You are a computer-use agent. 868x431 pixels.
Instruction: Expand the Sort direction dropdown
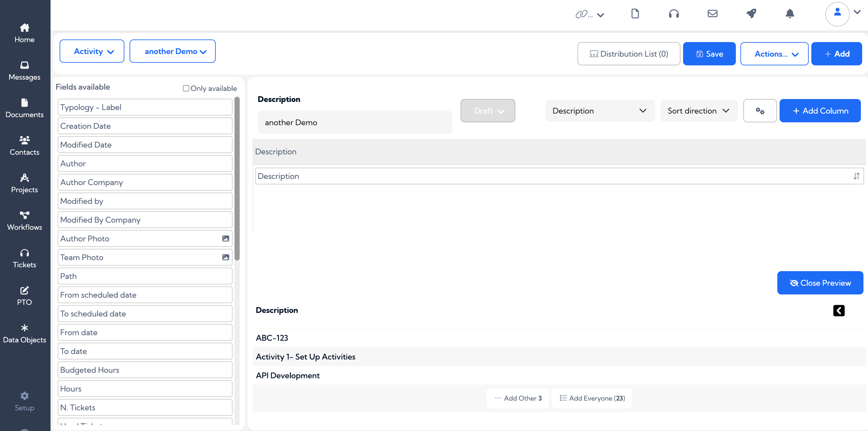(699, 110)
